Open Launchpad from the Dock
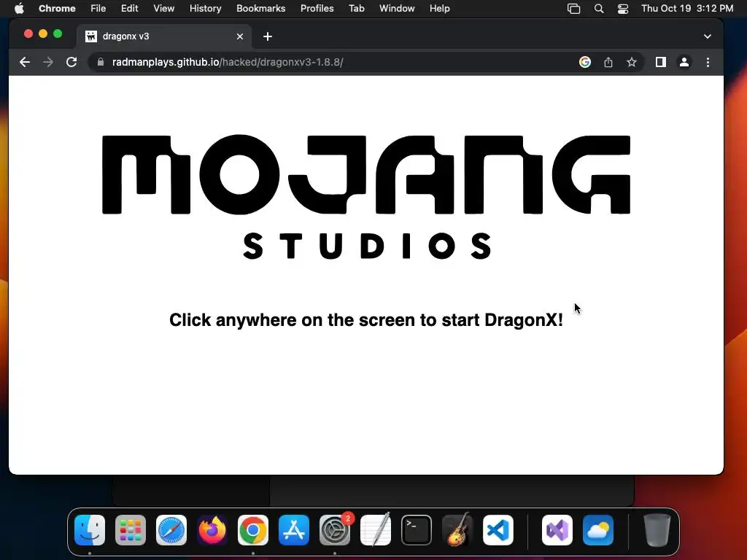The height and width of the screenshot is (560, 747). (131, 530)
